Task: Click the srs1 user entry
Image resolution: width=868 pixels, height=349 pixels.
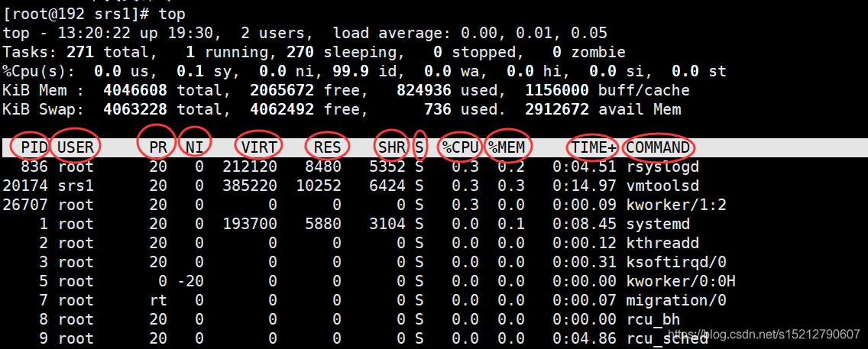Action: (76, 186)
